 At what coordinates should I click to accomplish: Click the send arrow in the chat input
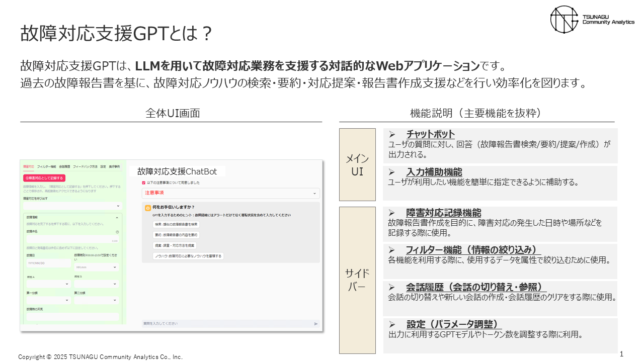tap(315, 324)
